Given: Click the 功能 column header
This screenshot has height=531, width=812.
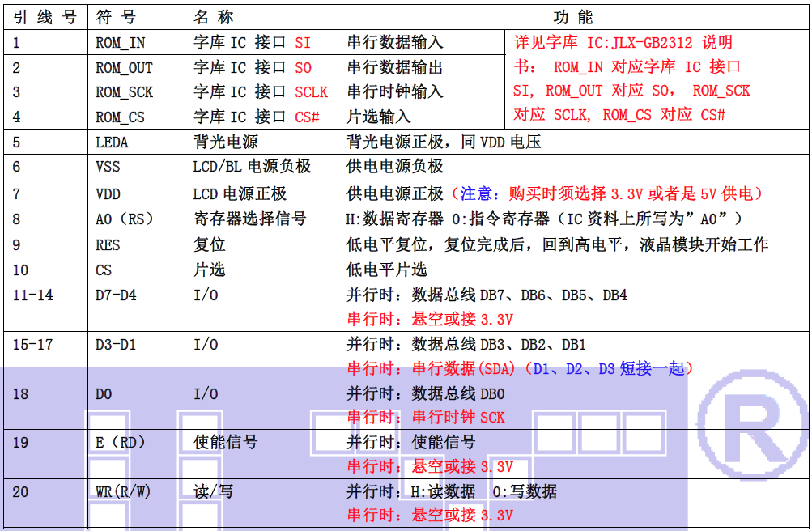Looking at the screenshot, I should pos(573,17).
